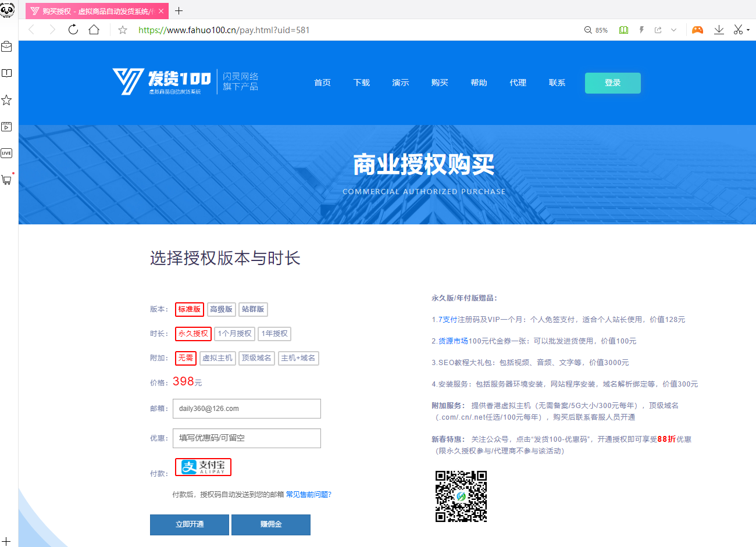756x547 pixels.
Task: Go to the 下载 nav menu item
Action: [361, 83]
